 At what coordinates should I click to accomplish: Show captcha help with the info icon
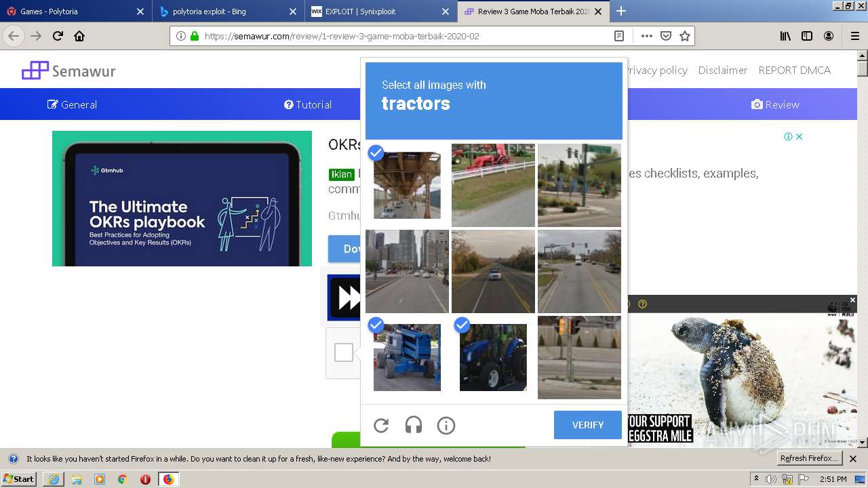pos(446,426)
